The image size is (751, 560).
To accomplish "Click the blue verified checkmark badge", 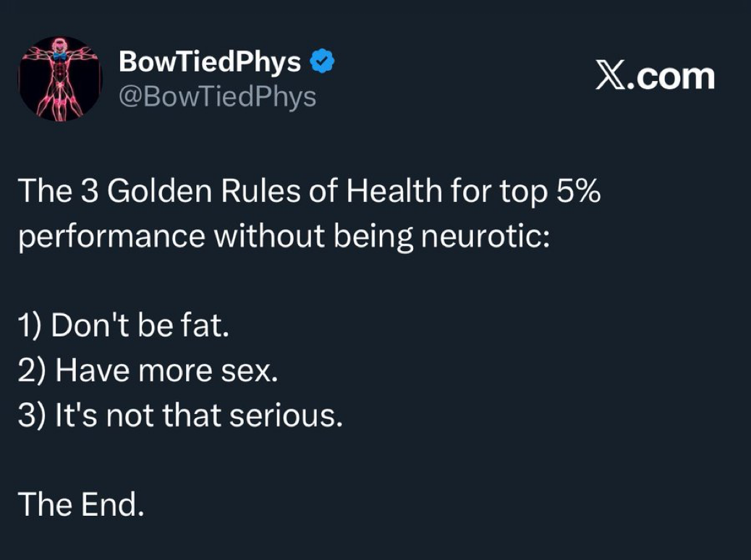I will point(321,63).
